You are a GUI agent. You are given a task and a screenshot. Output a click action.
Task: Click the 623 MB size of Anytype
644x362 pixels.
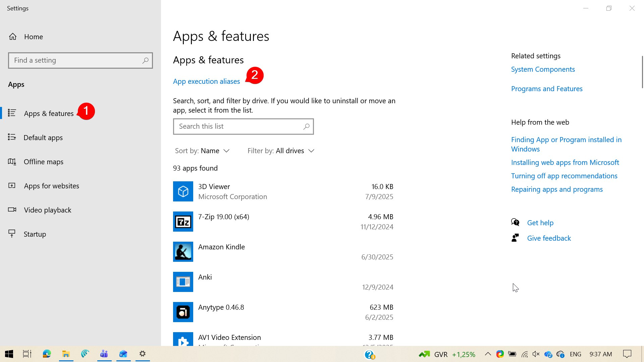click(x=381, y=307)
